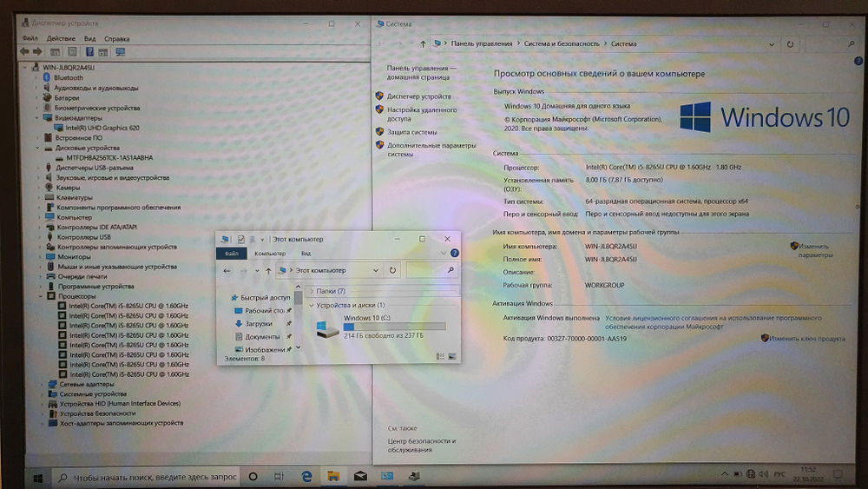Select the Bluetooth category in device tree

[x=68, y=77]
